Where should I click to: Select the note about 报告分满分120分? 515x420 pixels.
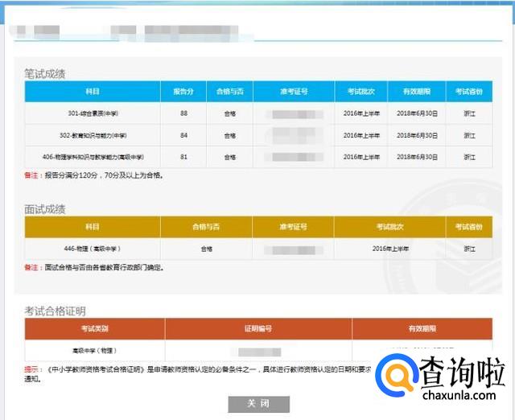pyautogui.click(x=94, y=175)
